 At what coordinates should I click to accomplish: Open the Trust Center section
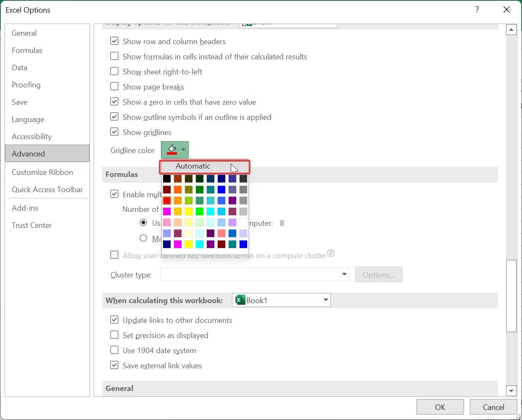tap(32, 225)
